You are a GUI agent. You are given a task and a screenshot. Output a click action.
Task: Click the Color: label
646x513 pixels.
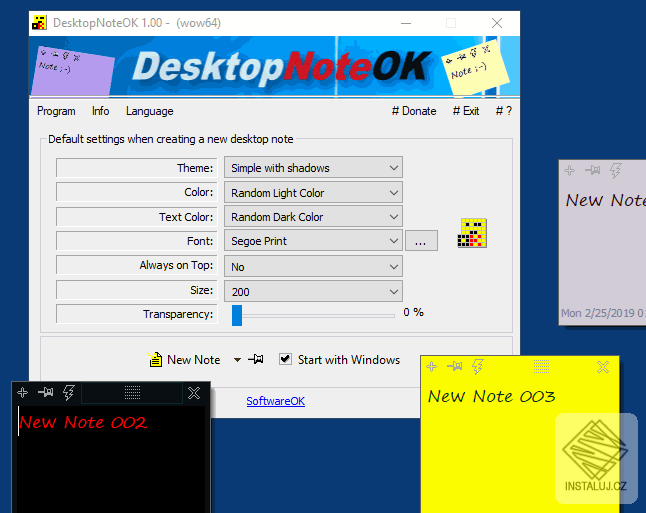point(199,192)
